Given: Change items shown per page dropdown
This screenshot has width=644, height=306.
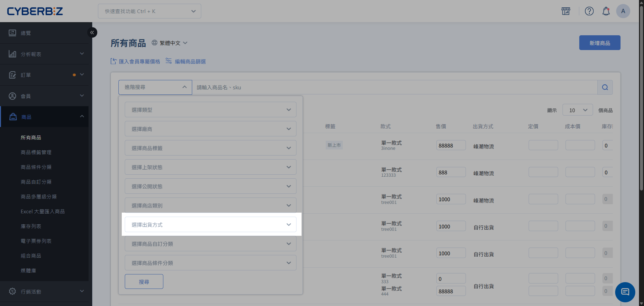Looking at the screenshot, I should coord(578,110).
